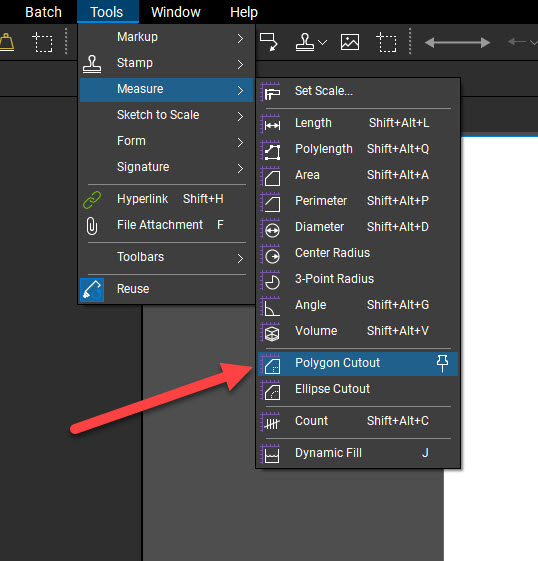This screenshot has width=538, height=561.
Task: Activate the Diameter measurement icon
Action: (271, 228)
